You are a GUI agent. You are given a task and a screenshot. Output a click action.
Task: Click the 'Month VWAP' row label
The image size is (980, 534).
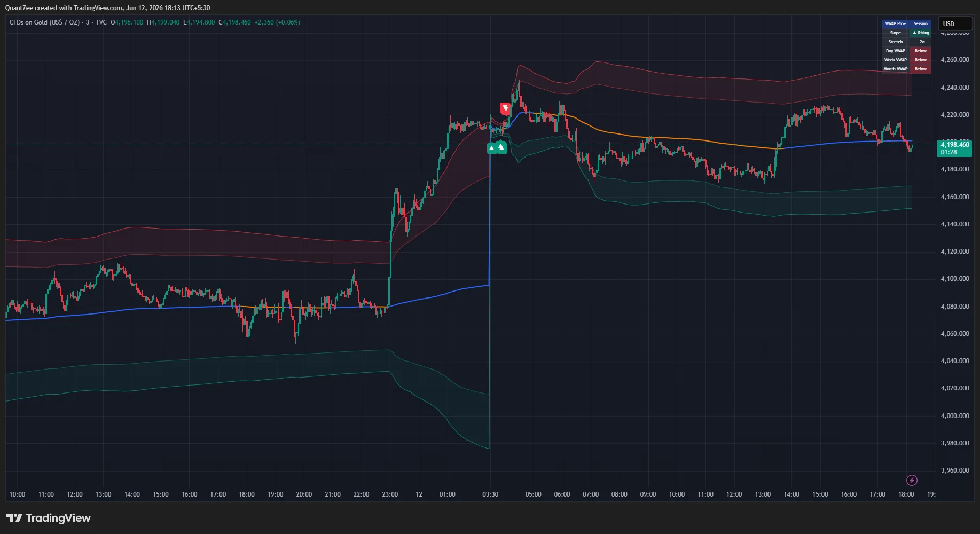click(896, 69)
